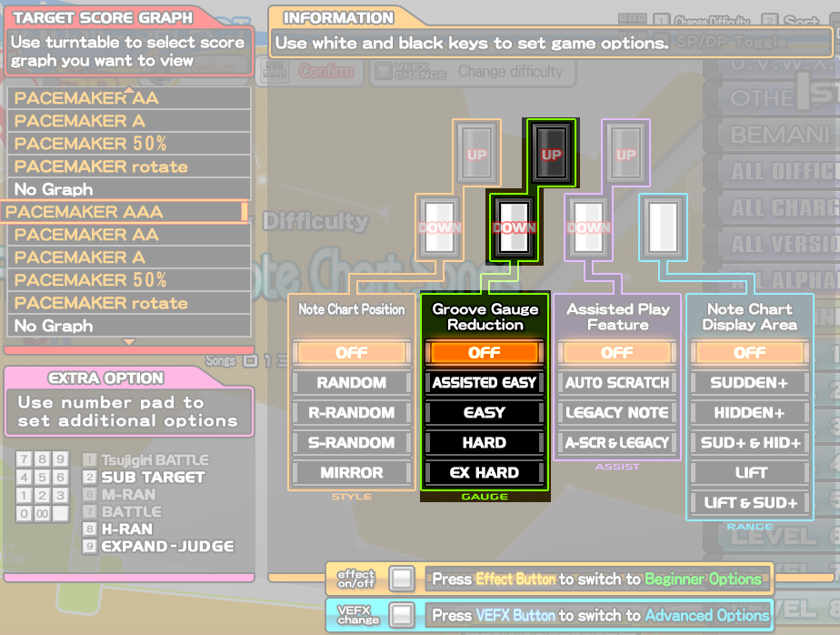Enable A-SCR & LEGACY assist

coord(617,442)
